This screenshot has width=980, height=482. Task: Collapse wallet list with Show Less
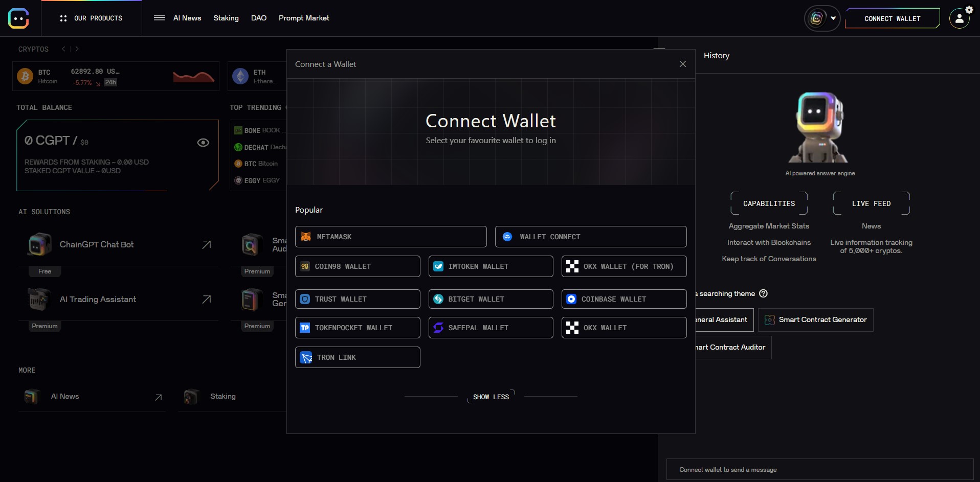491,397
